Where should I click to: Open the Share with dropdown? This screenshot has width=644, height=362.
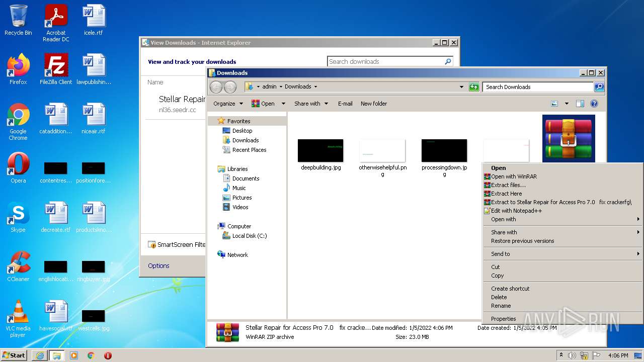click(x=311, y=104)
